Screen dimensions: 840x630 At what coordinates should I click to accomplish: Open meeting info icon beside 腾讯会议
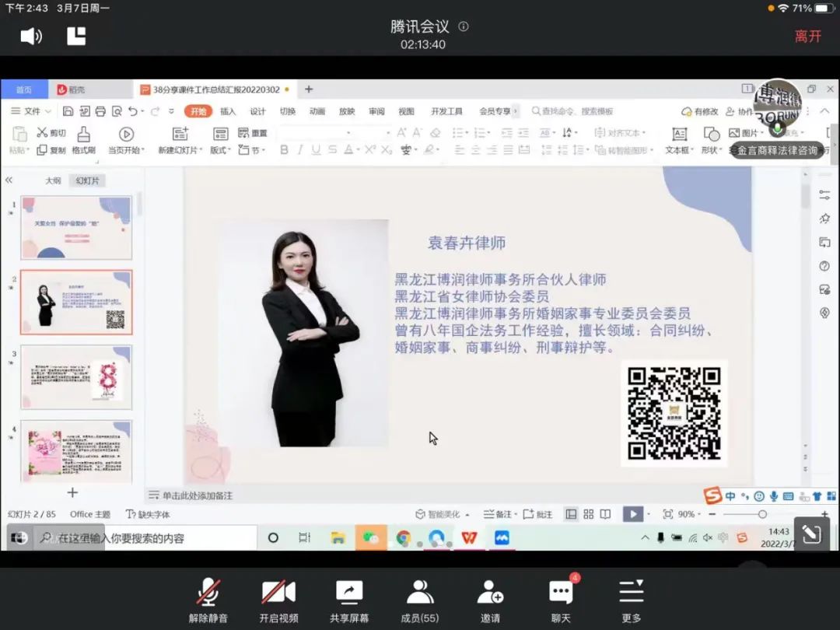coord(464,26)
